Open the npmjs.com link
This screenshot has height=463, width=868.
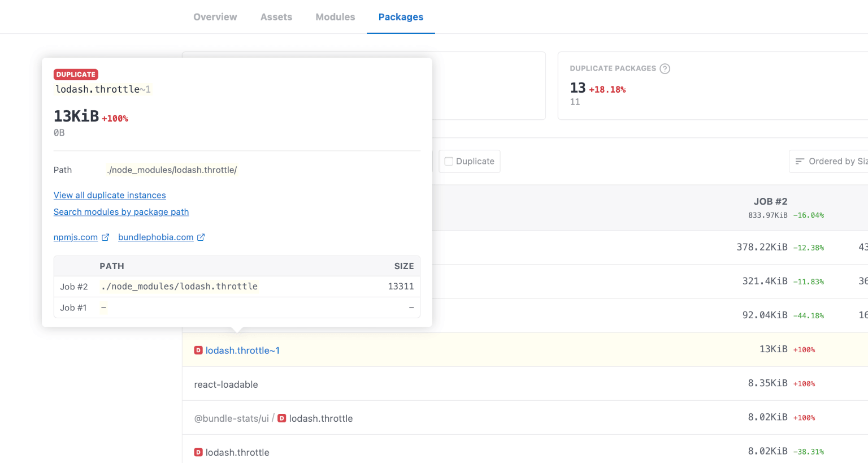pyautogui.click(x=76, y=237)
